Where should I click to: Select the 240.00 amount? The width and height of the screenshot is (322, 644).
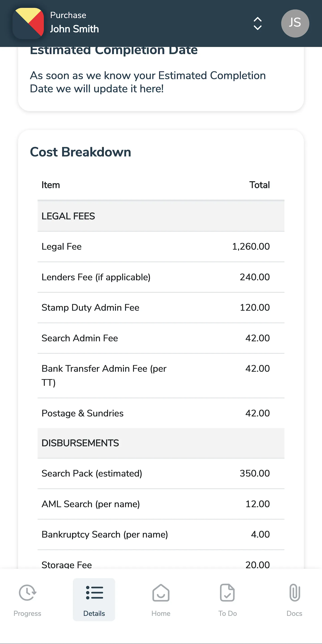click(255, 277)
